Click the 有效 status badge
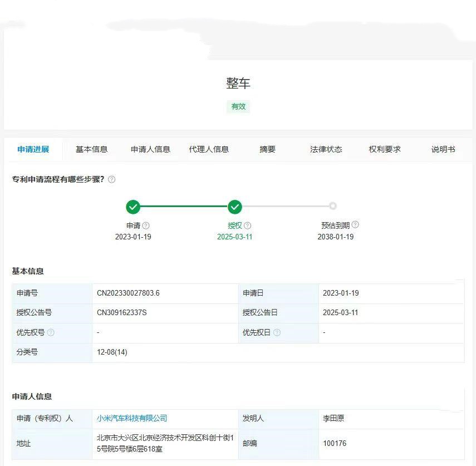This screenshot has height=466, width=476. pos(238,106)
